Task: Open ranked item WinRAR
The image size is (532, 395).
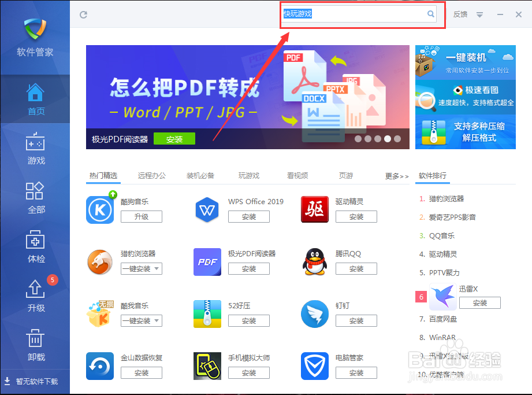Action: click(442, 337)
